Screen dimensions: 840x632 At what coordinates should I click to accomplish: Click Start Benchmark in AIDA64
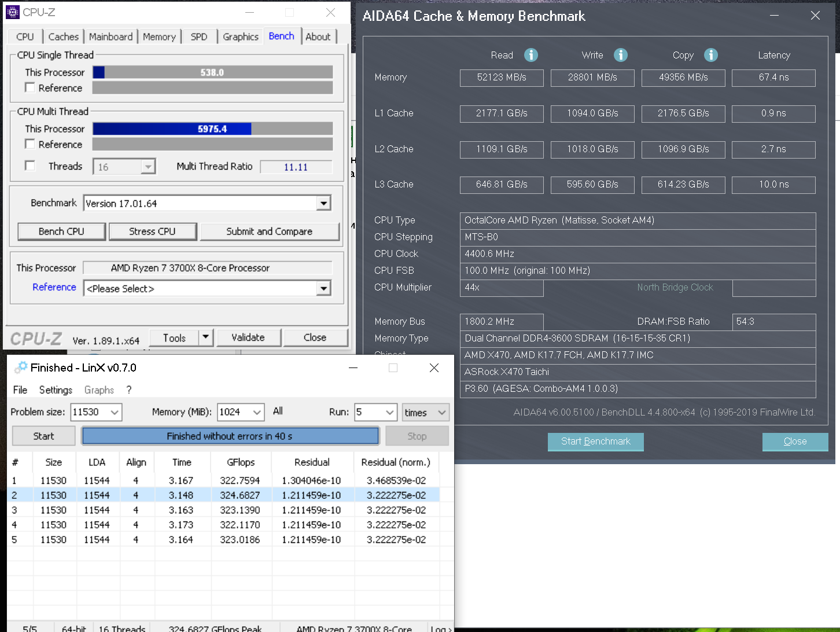[596, 442]
